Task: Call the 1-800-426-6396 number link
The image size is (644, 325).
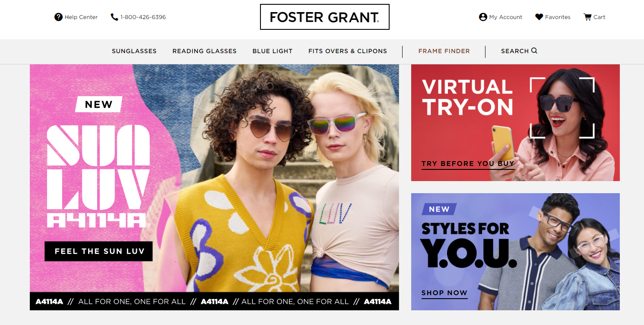Action: pos(143,17)
